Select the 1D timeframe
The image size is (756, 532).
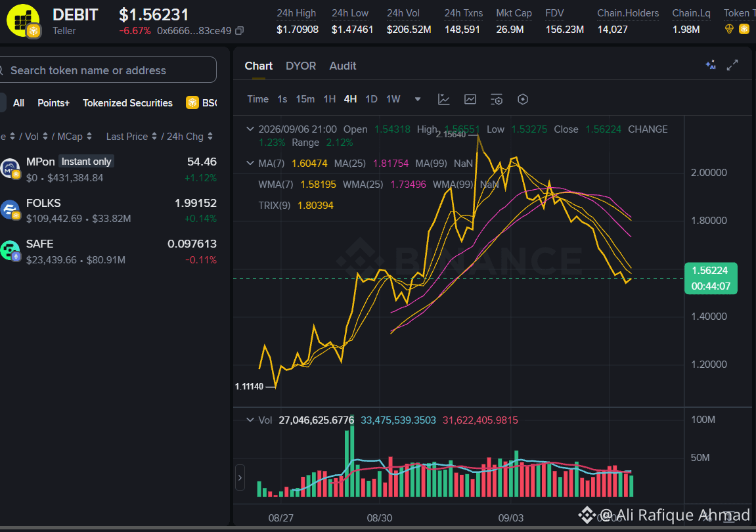point(371,99)
